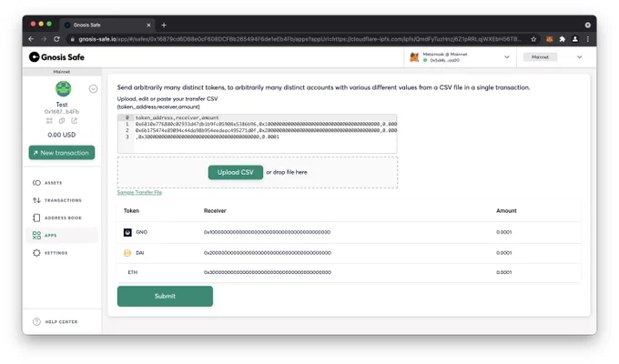
Task: Click the Assets coin icon
Action: tap(36, 183)
